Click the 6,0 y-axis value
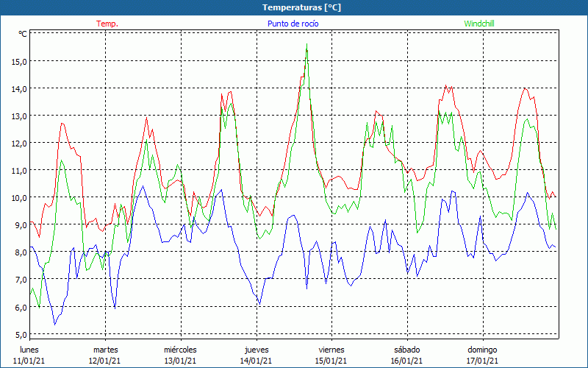588x368 pixels. 21,307
